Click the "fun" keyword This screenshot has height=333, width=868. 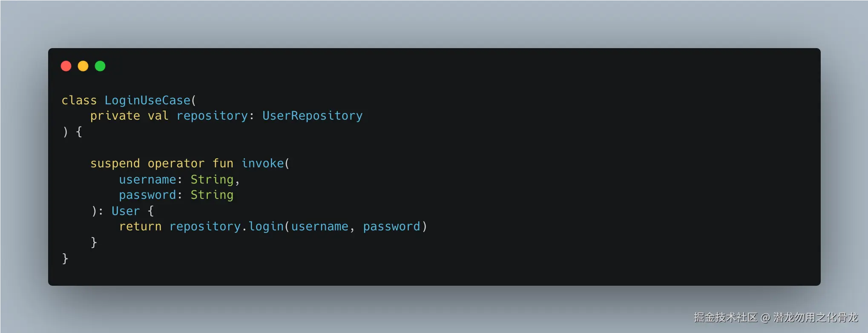223,164
